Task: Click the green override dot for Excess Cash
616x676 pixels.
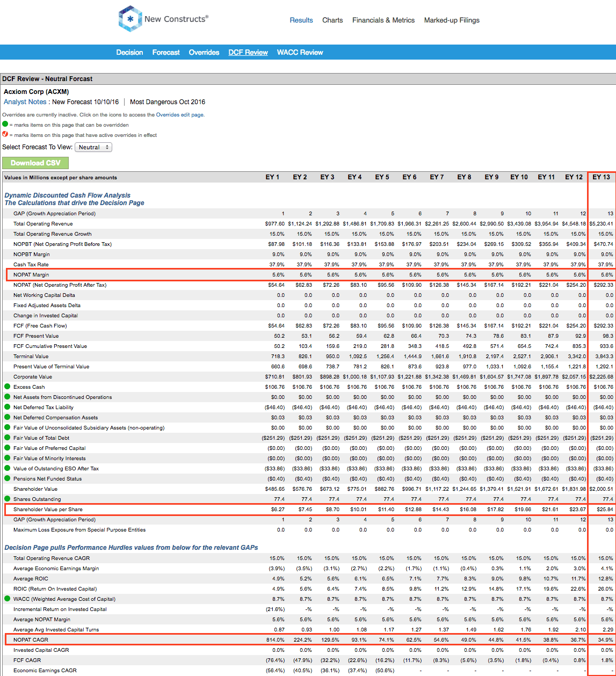Action: click(8, 387)
